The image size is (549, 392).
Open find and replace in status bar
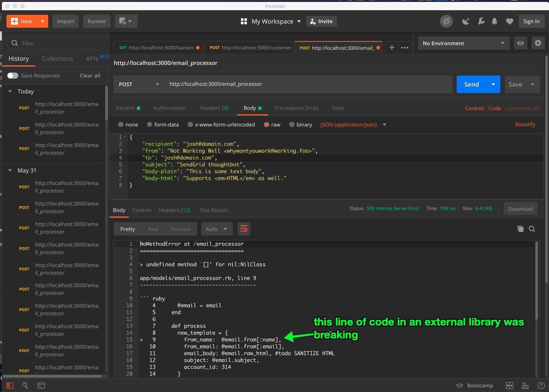(x=25, y=386)
